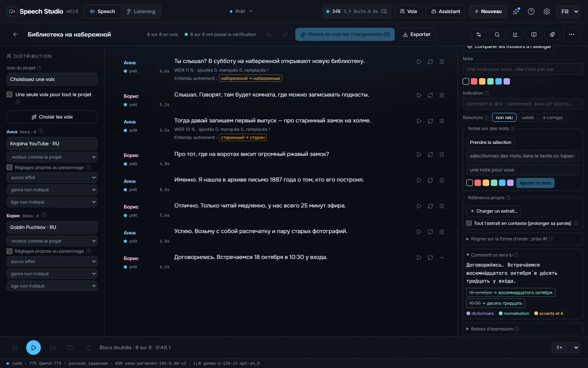This screenshot has height=368, width=588.
Task: Open the Assistant menu in top bar
Action: [446, 11]
